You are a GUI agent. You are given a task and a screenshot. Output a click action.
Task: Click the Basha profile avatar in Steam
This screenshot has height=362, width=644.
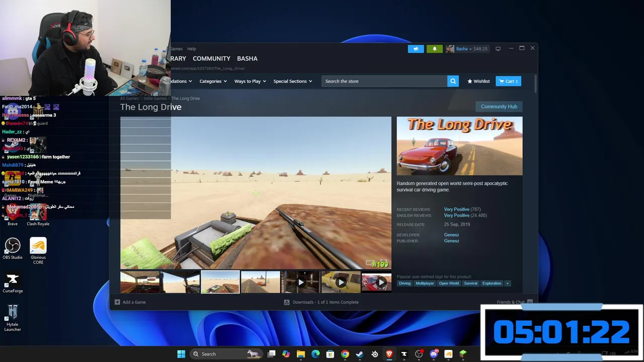[450, 49]
